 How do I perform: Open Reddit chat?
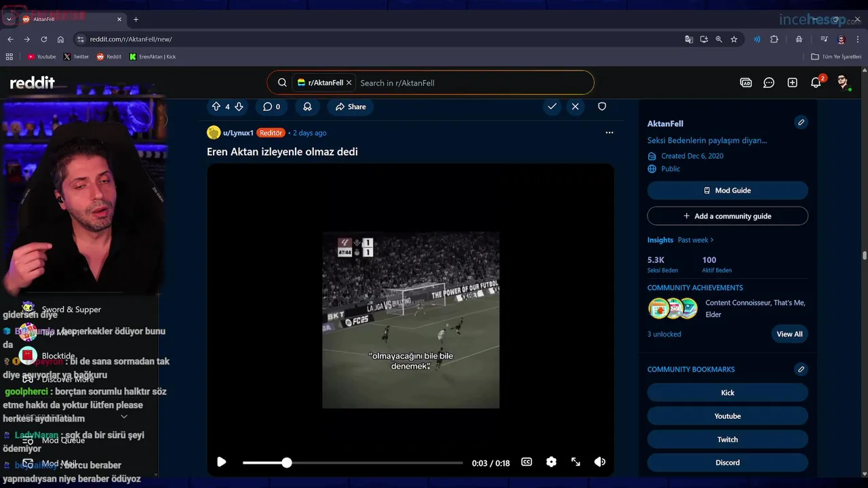(x=769, y=83)
